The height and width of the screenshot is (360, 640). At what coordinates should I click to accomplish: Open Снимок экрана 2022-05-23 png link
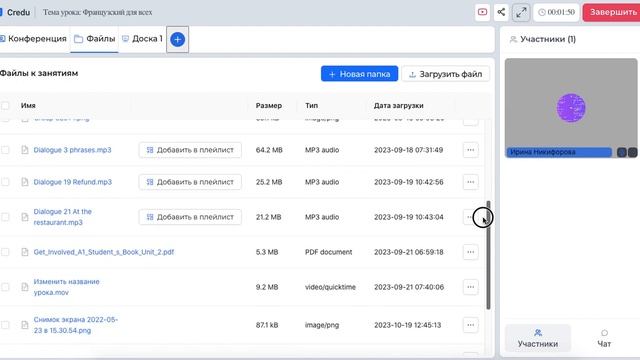click(76, 325)
